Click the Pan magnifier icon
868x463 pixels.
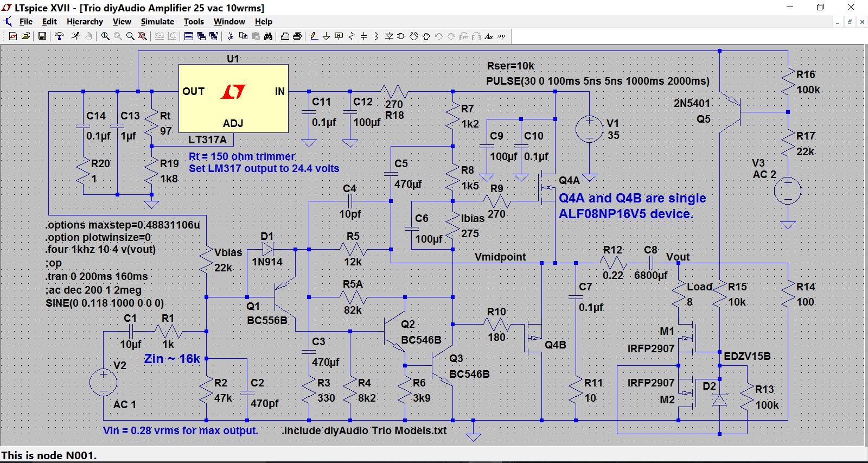tap(118, 36)
